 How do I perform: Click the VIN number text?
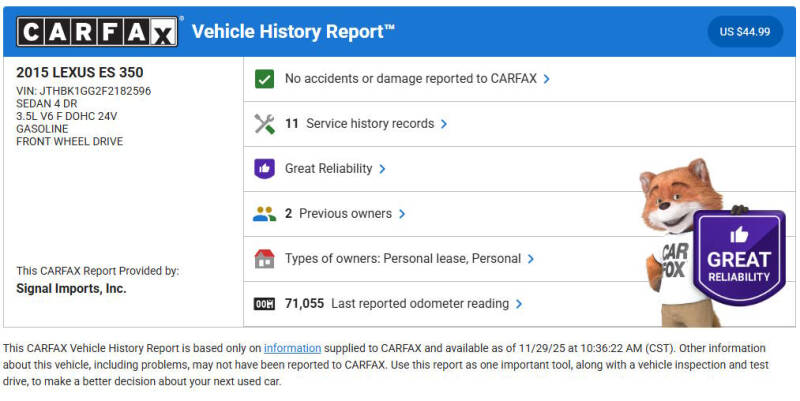pyautogui.click(x=84, y=91)
